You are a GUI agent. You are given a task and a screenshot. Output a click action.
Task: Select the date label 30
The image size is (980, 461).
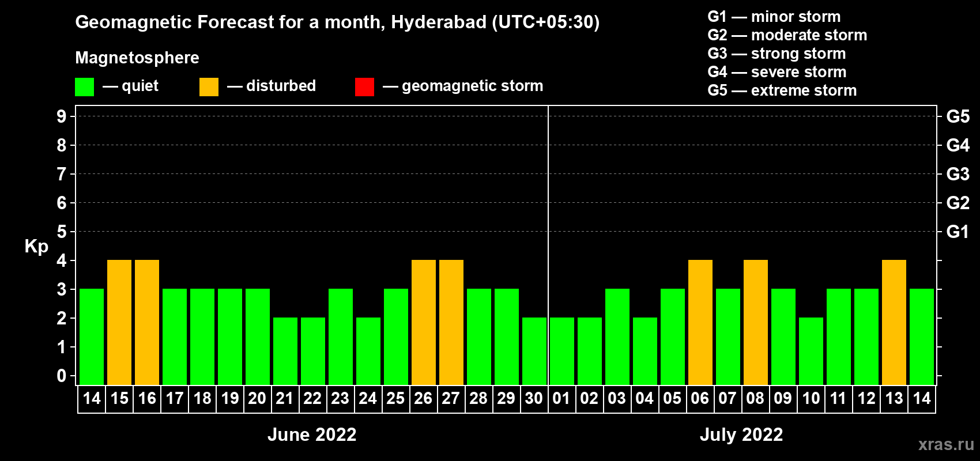[534, 399]
